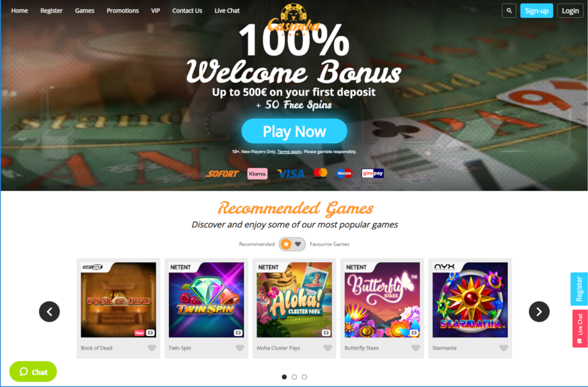Switch toggle to Favourite Games heart

(298, 244)
